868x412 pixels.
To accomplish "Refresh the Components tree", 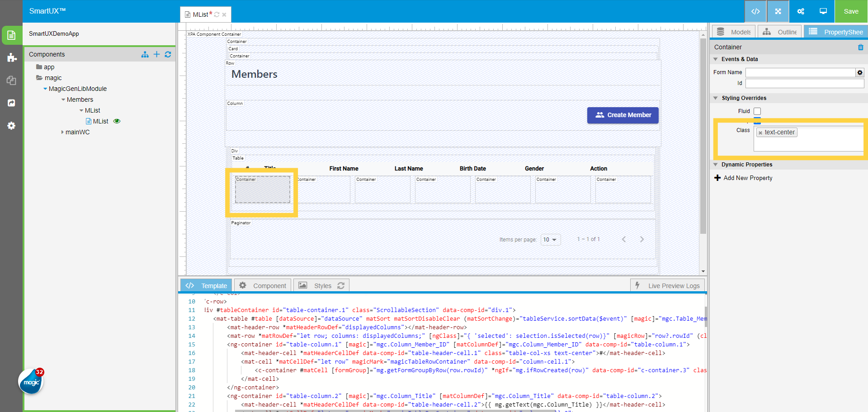I will 168,54.
